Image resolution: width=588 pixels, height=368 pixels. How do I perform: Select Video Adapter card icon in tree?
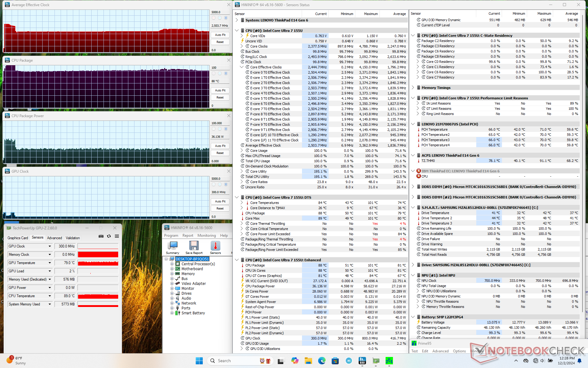click(x=178, y=283)
